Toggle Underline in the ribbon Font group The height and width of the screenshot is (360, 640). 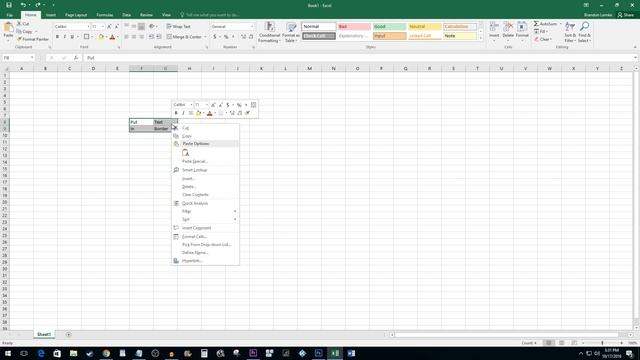[x=72, y=37]
